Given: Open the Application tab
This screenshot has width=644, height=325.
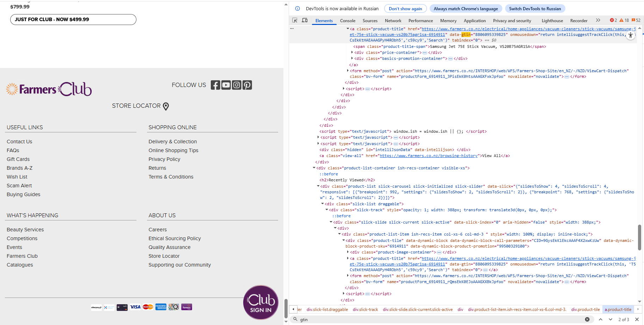Looking at the screenshot, I should coord(474,21).
